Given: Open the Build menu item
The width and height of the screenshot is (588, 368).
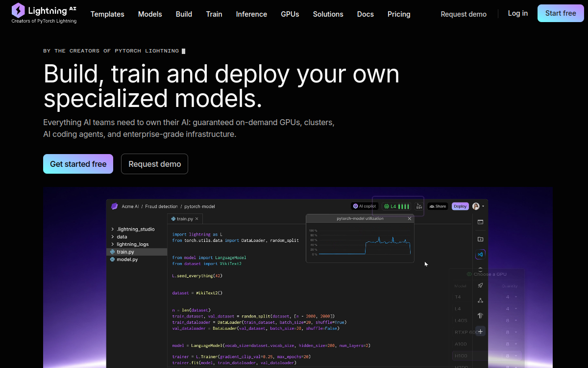Looking at the screenshot, I should tap(184, 14).
